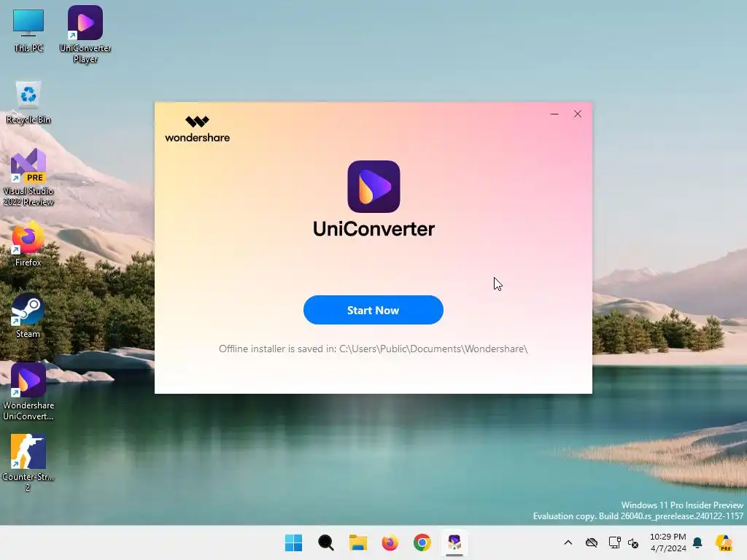Minimize the UniConverter installer window

[554, 114]
